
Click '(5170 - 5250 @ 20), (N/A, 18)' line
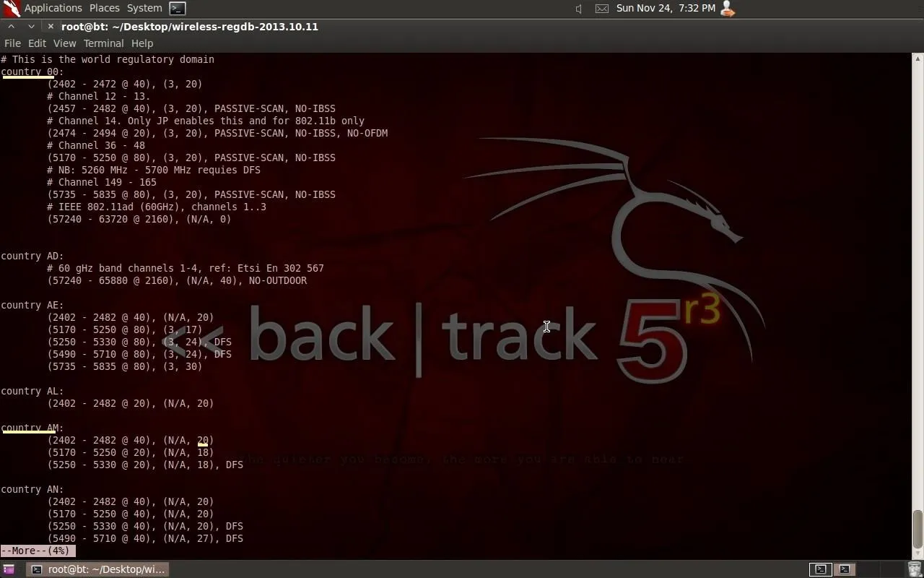[131, 452]
